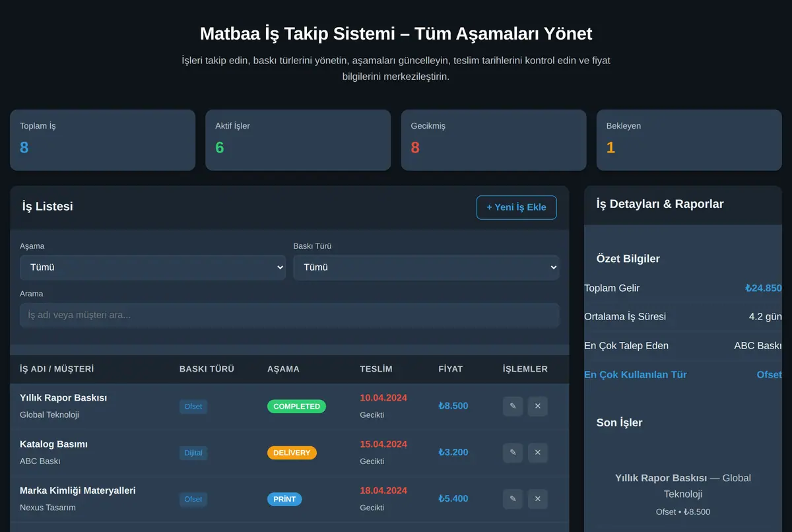This screenshot has width=792, height=532.
Task: Delete the Marka Kimliği Materyalleri job
Action: pos(537,498)
